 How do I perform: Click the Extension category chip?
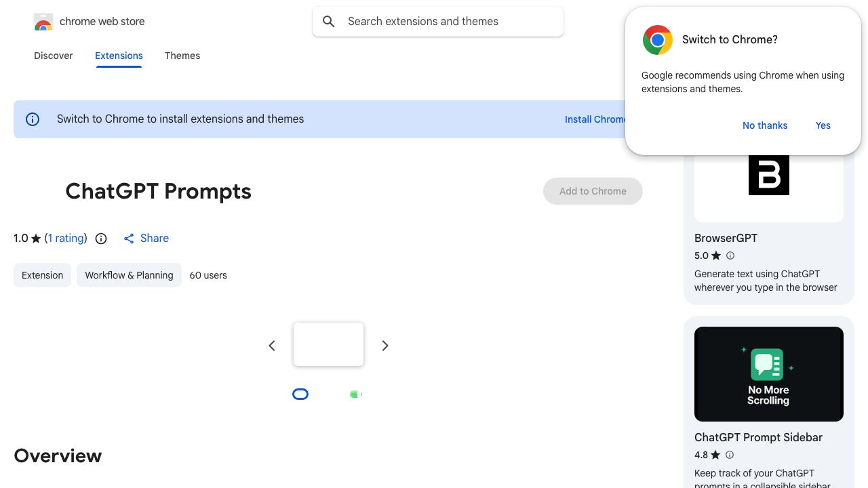coord(42,275)
